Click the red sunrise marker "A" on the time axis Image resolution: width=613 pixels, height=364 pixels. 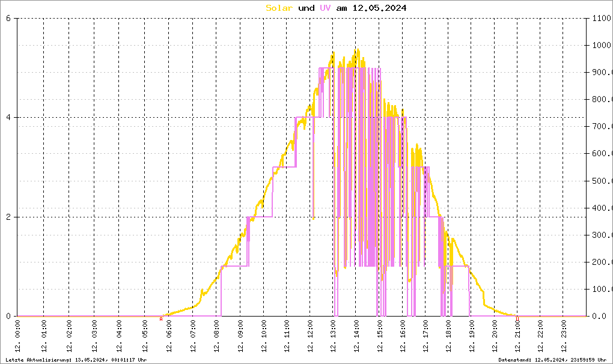(x=161, y=319)
